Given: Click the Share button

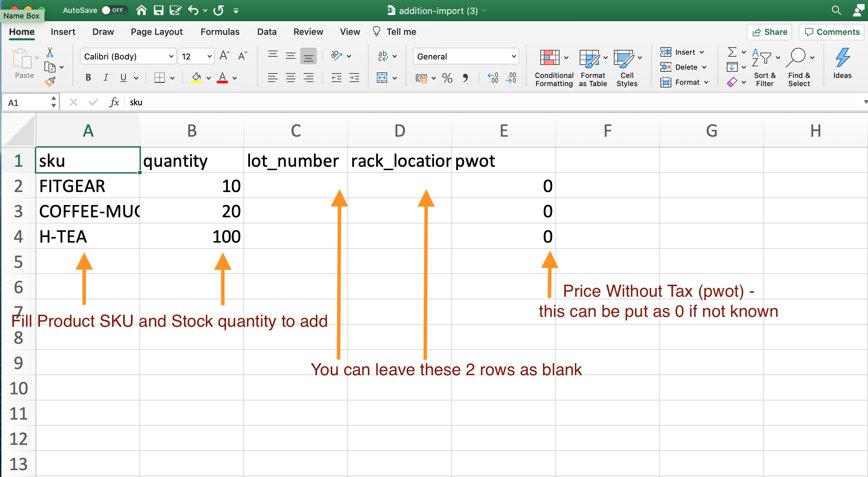Looking at the screenshot, I should [x=770, y=32].
